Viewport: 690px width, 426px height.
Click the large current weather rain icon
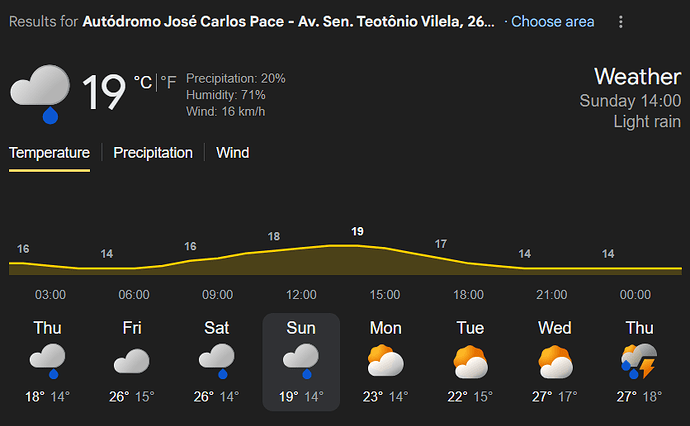point(41,93)
